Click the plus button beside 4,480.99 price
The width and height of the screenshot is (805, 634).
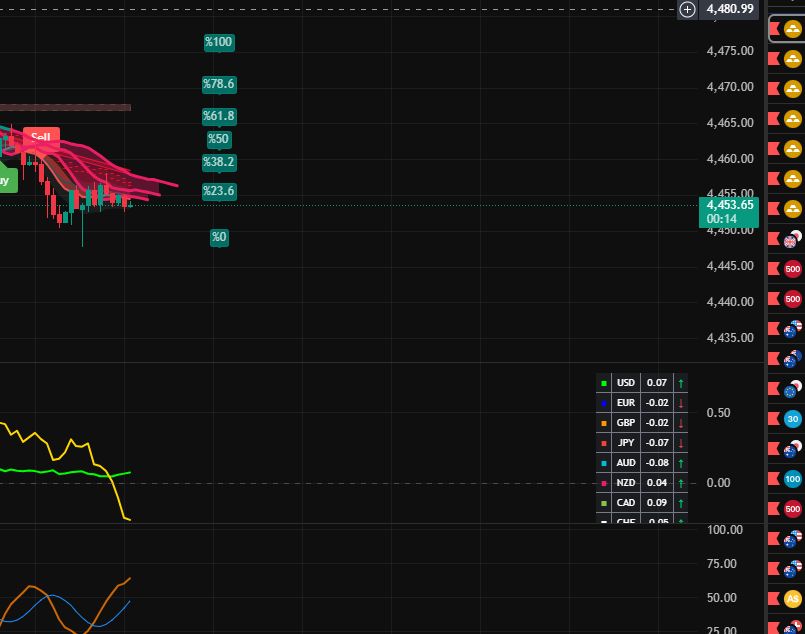coord(687,9)
